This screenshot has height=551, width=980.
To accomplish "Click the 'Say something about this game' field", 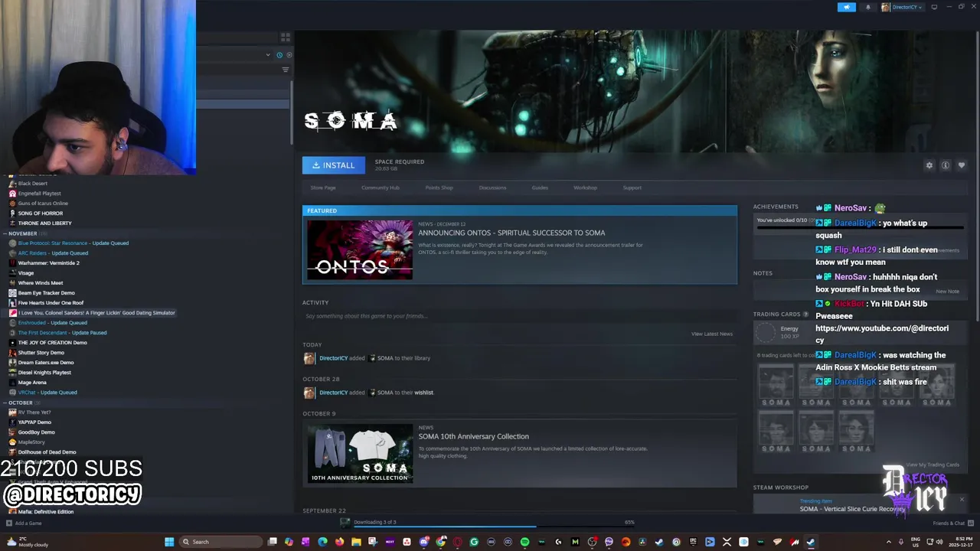I will pos(518,316).
